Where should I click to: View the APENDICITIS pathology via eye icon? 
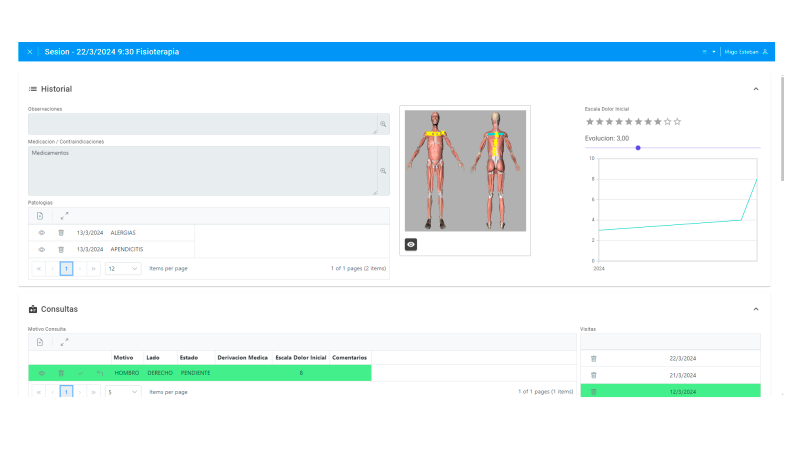pos(42,249)
